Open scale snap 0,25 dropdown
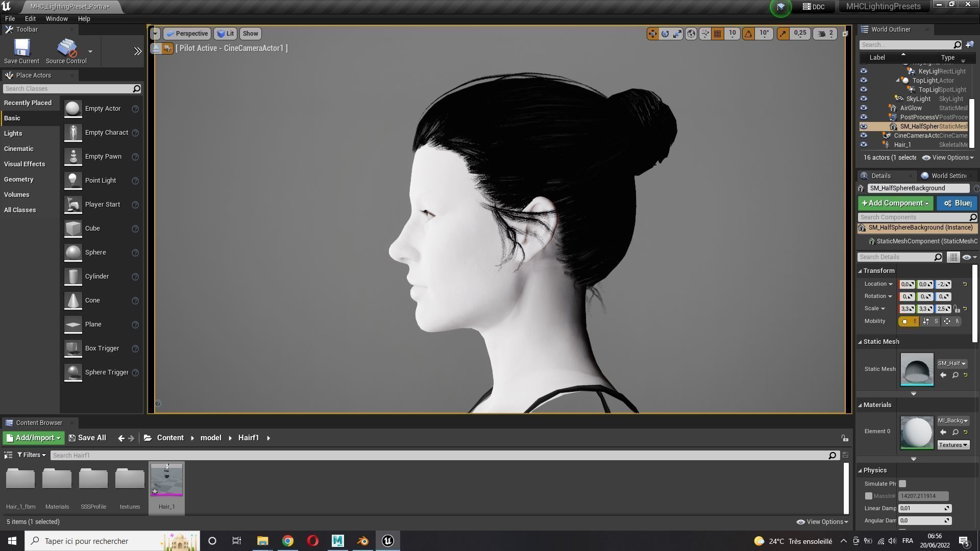Viewport: 980px width, 551px height. pos(800,34)
